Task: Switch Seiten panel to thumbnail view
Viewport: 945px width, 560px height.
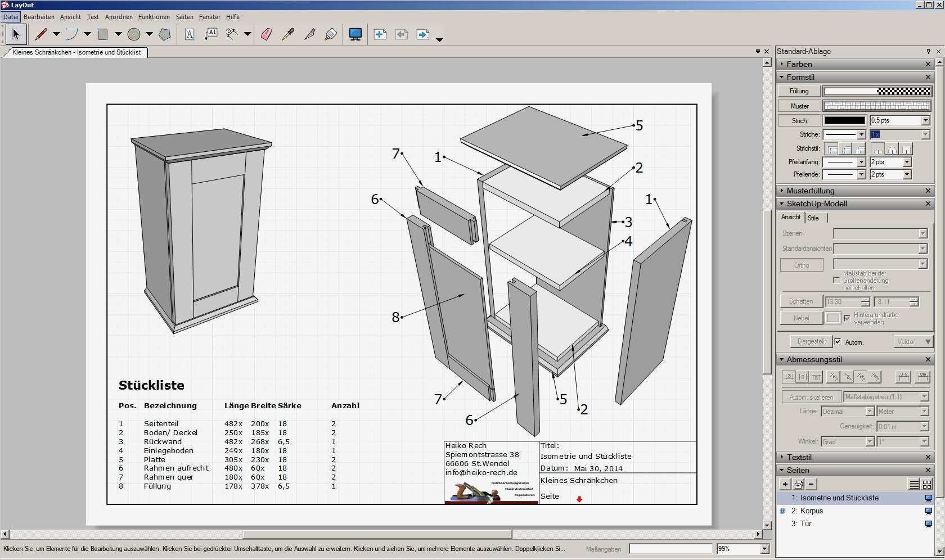Action: pyautogui.click(x=927, y=484)
